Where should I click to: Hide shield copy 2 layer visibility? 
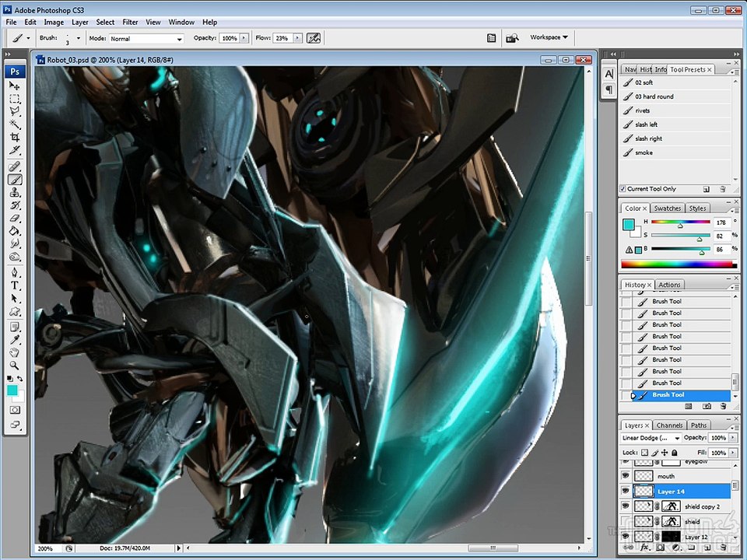[x=626, y=506]
